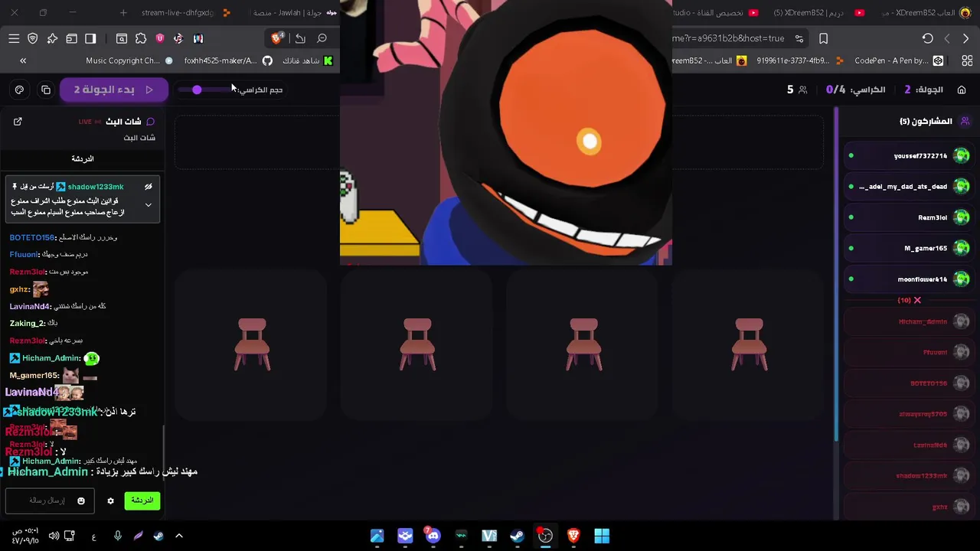The image size is (980, 551).
Task: Open the browser hamburger menu
Action: tap(14, 38)
